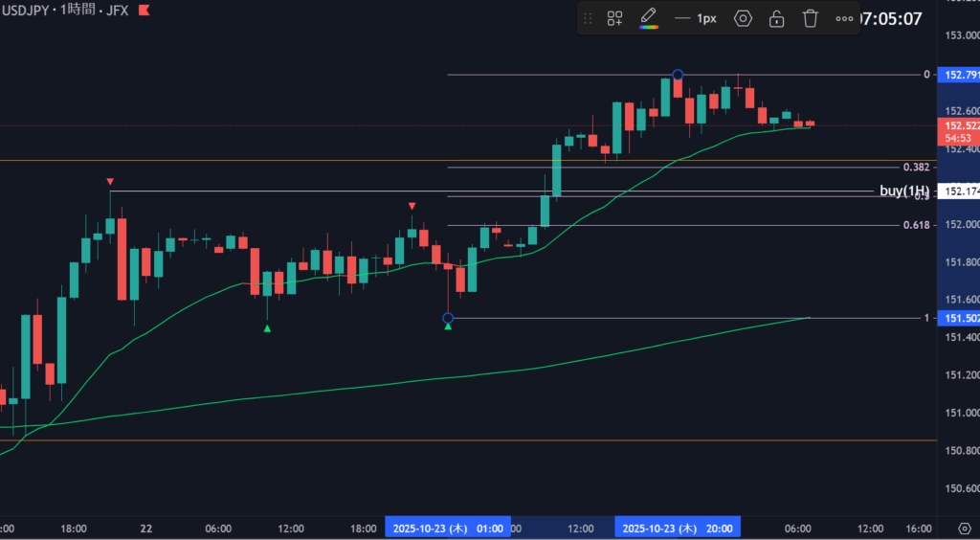Image resolution: width=980 pixels, height=540 pixels.
Task: Click the 152.791 price axis label
Action: [x=960, y=75]
